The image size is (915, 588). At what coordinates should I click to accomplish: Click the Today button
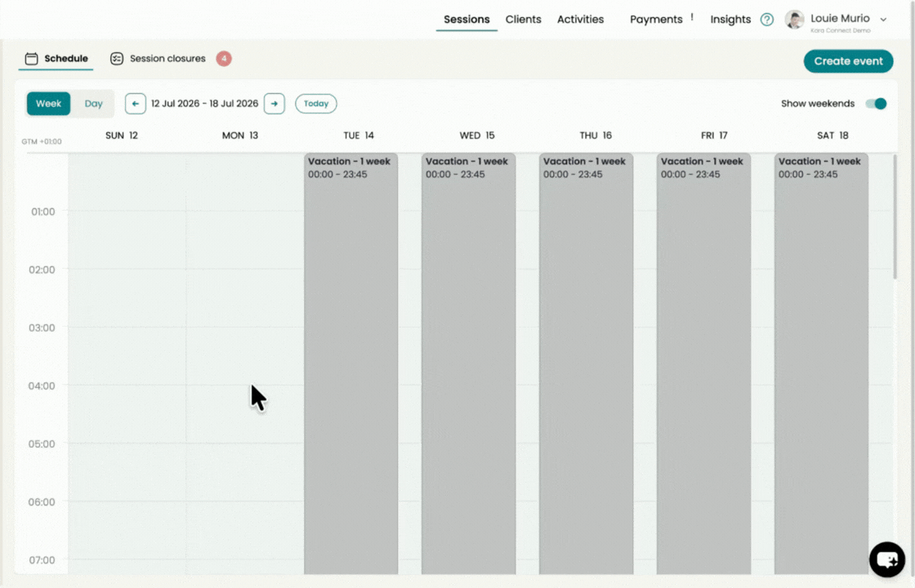point(315,104)
